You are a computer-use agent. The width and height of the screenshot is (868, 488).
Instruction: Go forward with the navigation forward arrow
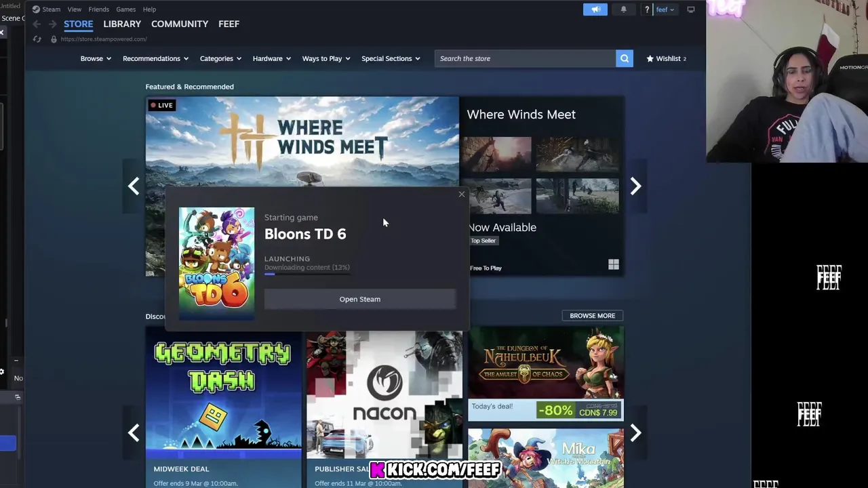[x=52, y=24]
